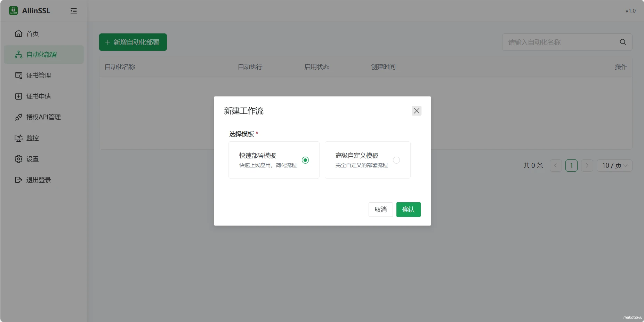This screenshot has height=322, width=644.
Task: Click the 新增自动化部署 button
Action: coord(133,42)
